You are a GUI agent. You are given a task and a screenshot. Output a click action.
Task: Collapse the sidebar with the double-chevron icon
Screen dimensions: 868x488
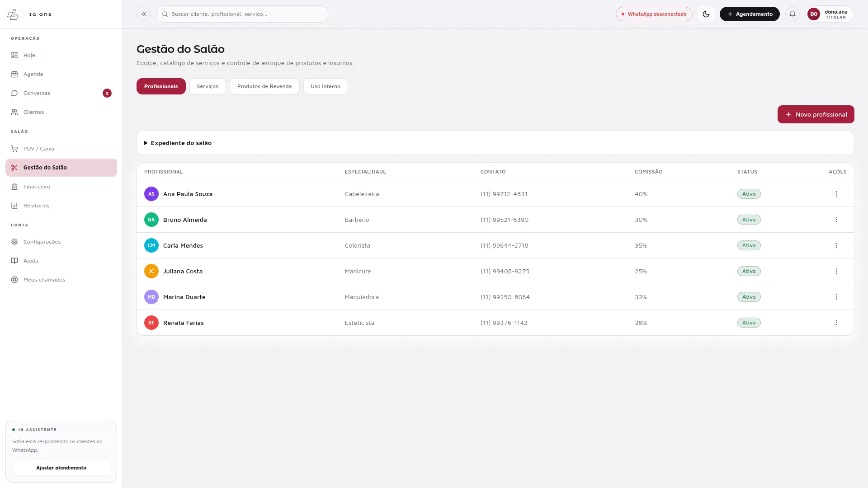click(144, 14)
